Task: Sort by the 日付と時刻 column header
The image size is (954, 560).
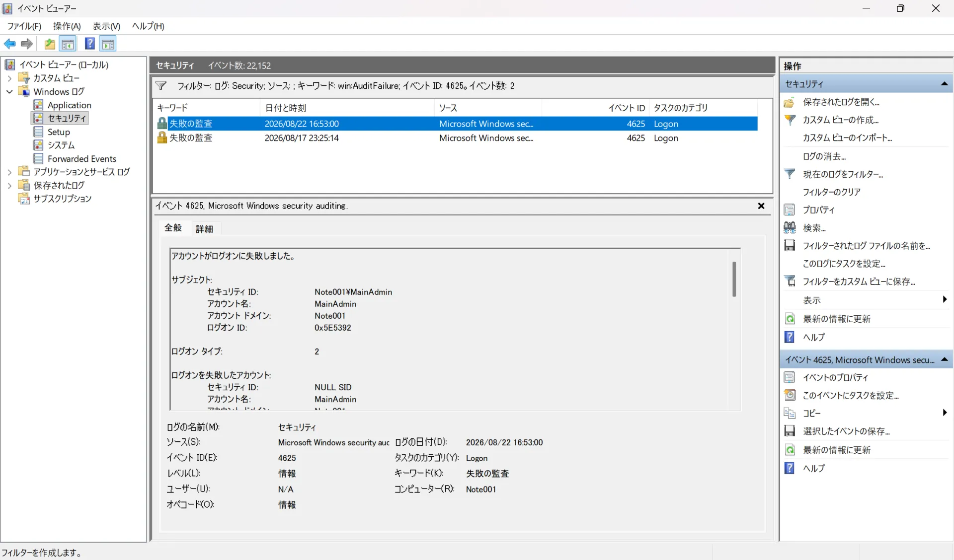Action: click(x=347, y=108)
